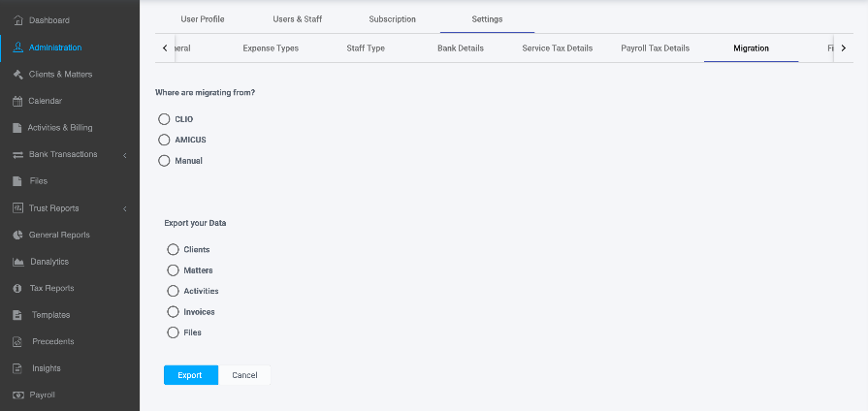Click the Activities & Billing document icon
This screenshot has height=411, width=868.
[17, 128]
